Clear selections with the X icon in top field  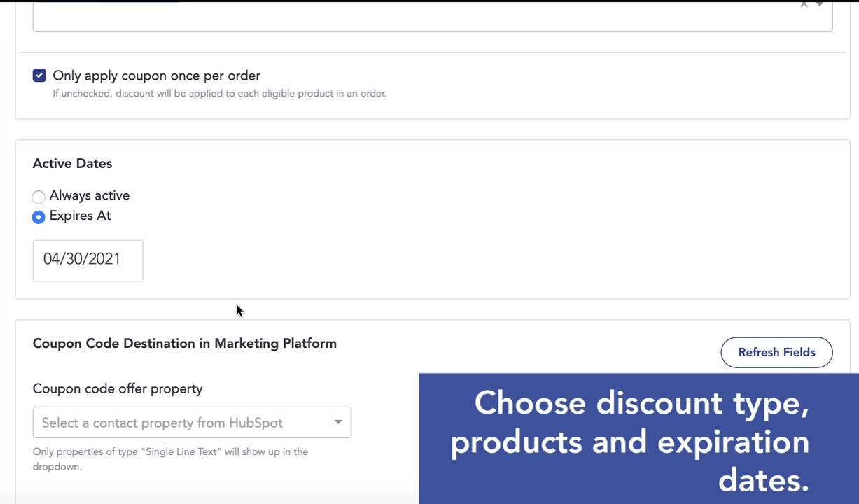click(x=804, y=4)
